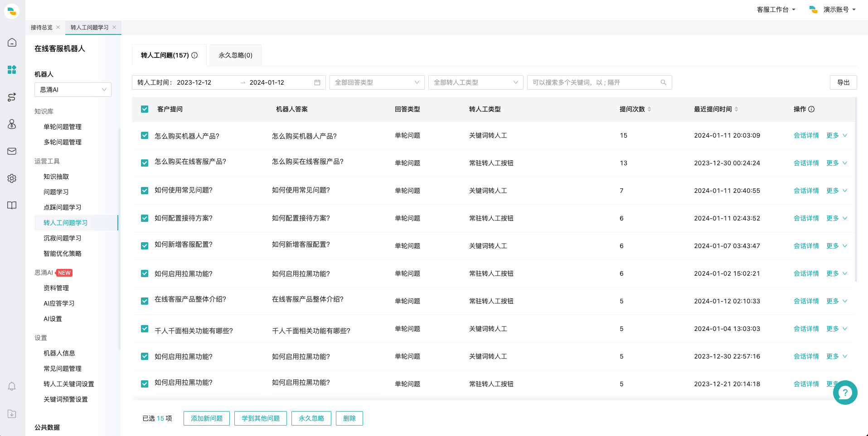Viewport: 868px width, 436px height.
Task: Uncheck the row 在线客服产品整体介绍?
Action: [x=145, y=301]
